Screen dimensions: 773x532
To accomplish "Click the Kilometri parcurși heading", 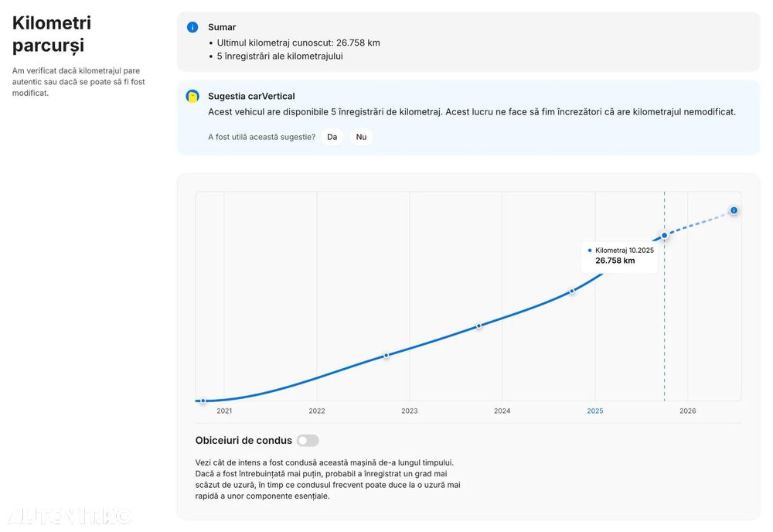I will [52, 34].
